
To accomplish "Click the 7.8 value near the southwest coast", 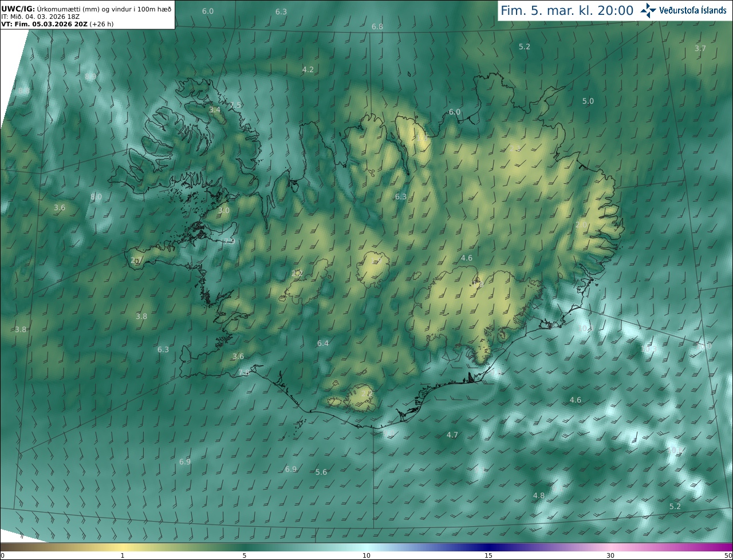I will point(243,373).
